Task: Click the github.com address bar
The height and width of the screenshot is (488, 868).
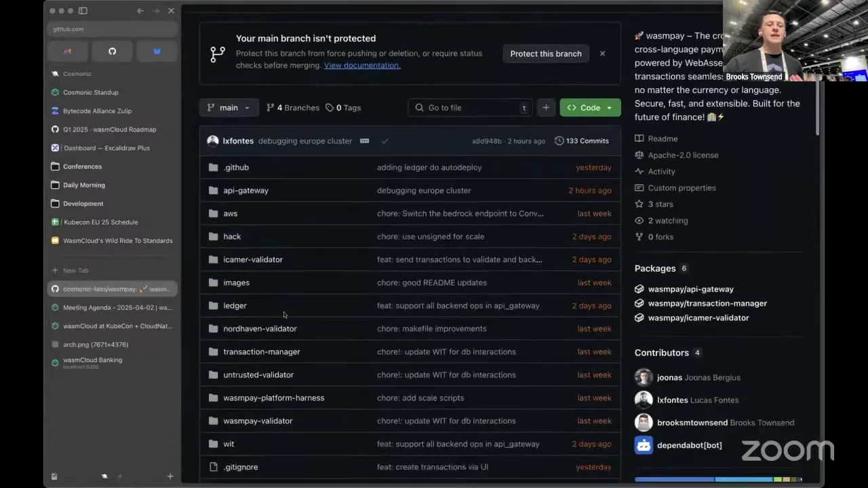Action: [x=113, y=29]
